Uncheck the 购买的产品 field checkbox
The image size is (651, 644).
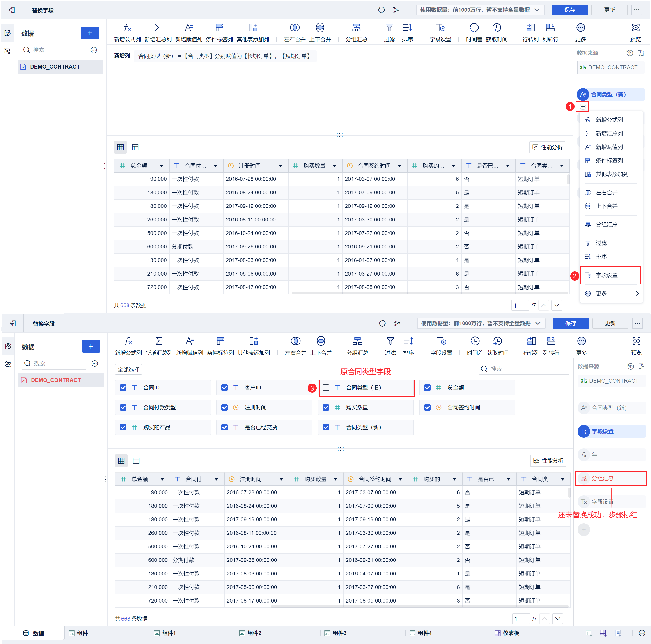(x=123, y=427)
